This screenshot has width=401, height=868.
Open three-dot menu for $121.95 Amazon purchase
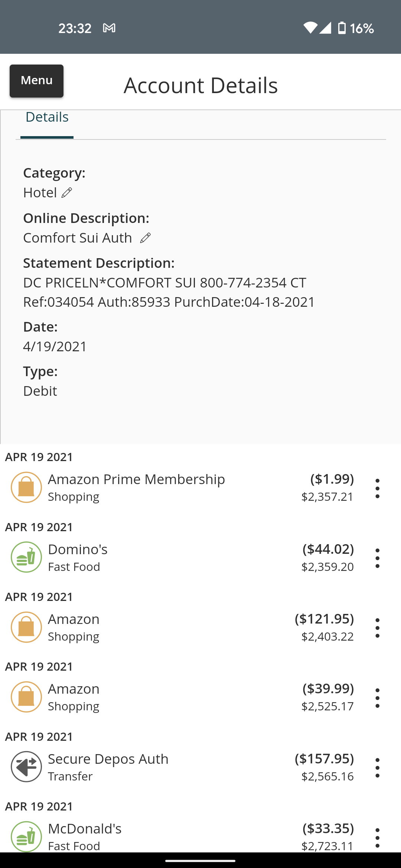377,628
